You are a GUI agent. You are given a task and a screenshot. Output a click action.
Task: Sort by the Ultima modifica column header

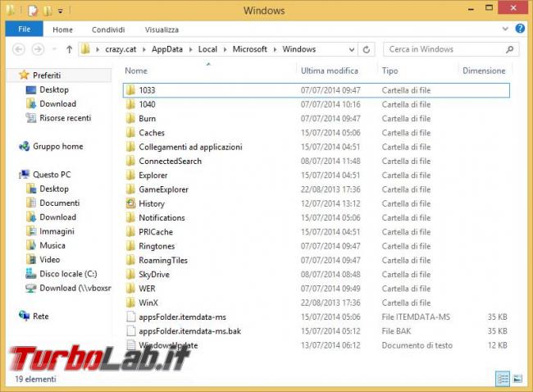(x=330, y=71)
